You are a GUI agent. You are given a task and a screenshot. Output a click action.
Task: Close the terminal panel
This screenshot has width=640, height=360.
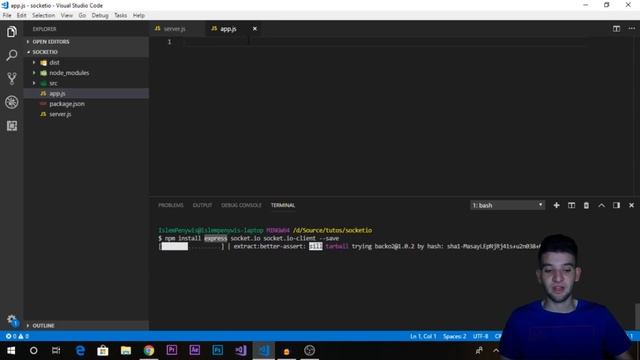[631, 205]
